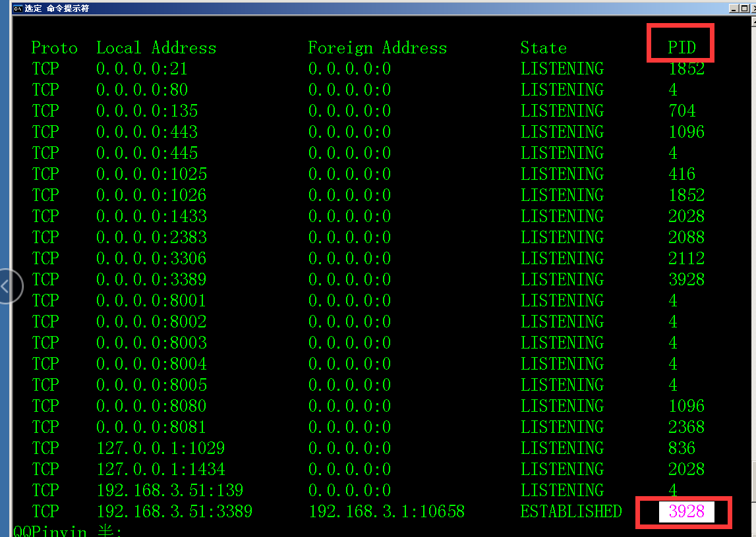Click the title bar text 命令提示符

67,8
